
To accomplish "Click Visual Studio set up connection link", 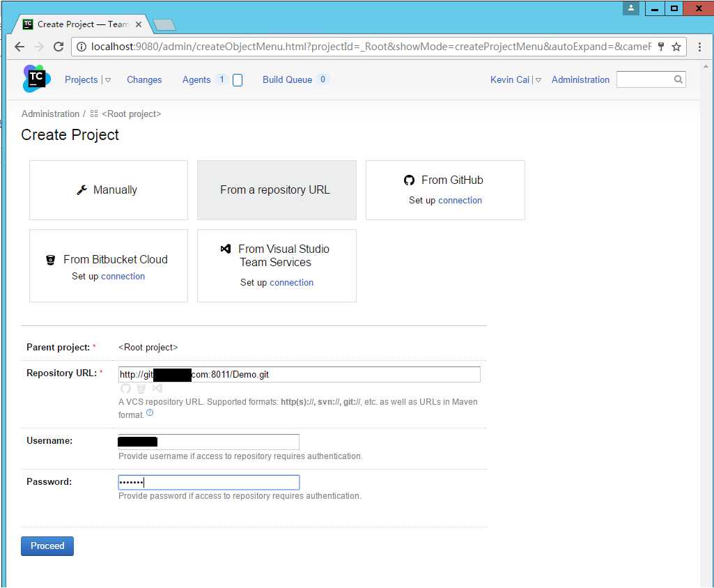I will 291,283.
